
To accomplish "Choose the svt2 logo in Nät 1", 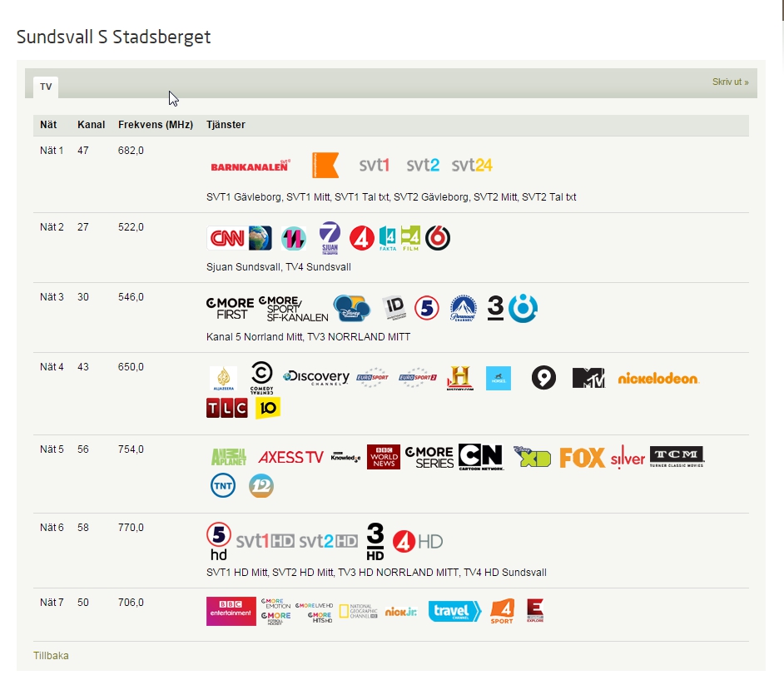I will [423, 165].
